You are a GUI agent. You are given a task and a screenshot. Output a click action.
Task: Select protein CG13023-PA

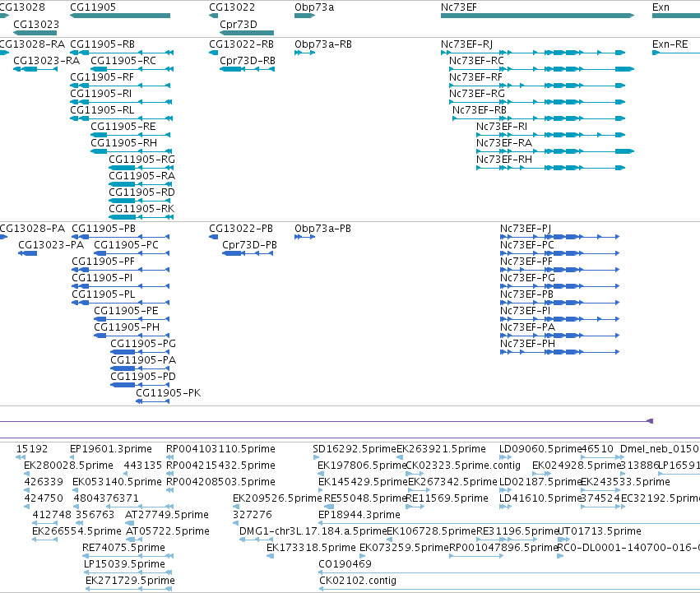tap(28, 253)
